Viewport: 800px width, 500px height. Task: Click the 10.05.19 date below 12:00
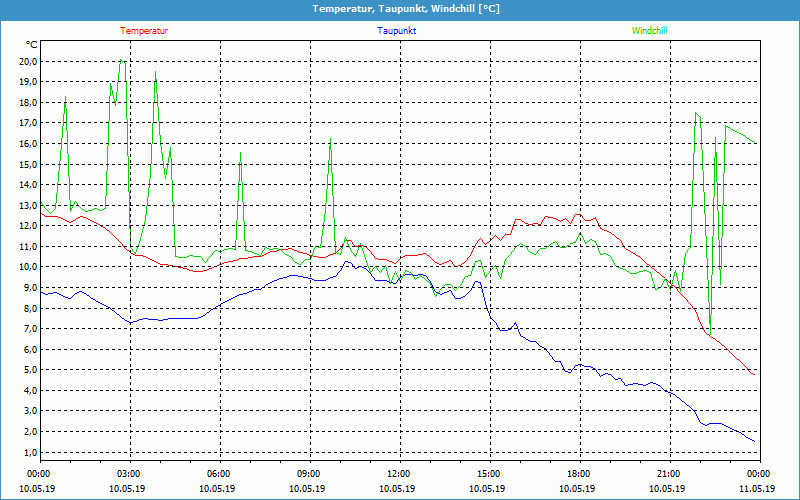[x=397, y=488]
